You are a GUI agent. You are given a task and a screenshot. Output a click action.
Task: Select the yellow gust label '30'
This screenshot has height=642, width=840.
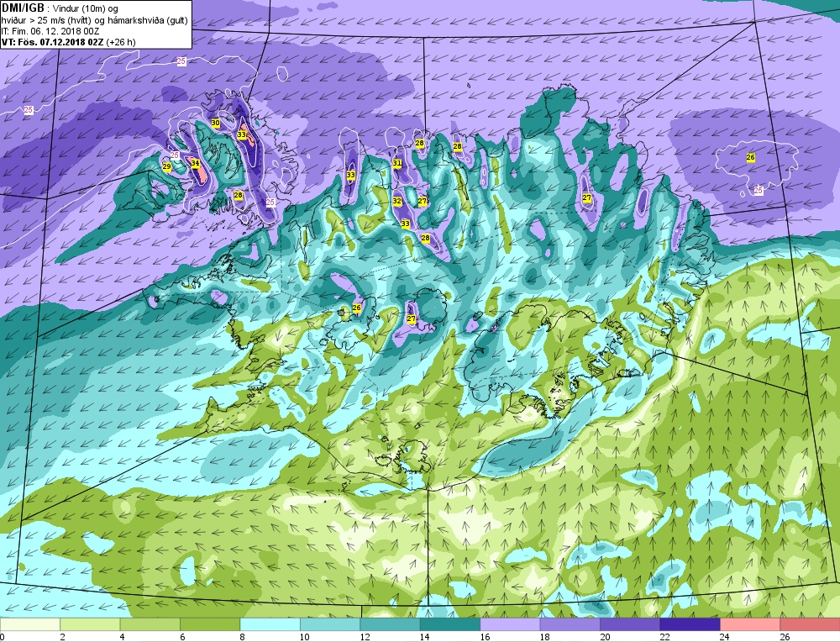[215, 123]
